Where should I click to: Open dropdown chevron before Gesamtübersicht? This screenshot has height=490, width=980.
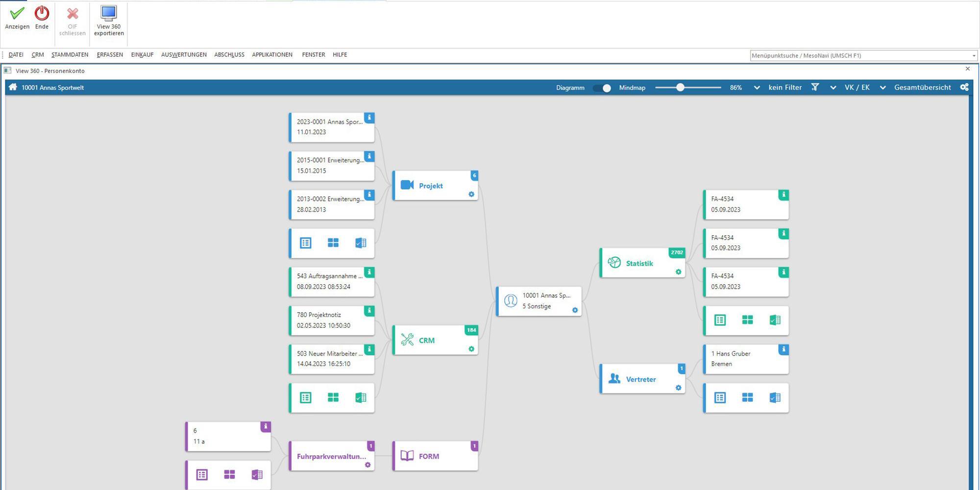tap(882, 88)
